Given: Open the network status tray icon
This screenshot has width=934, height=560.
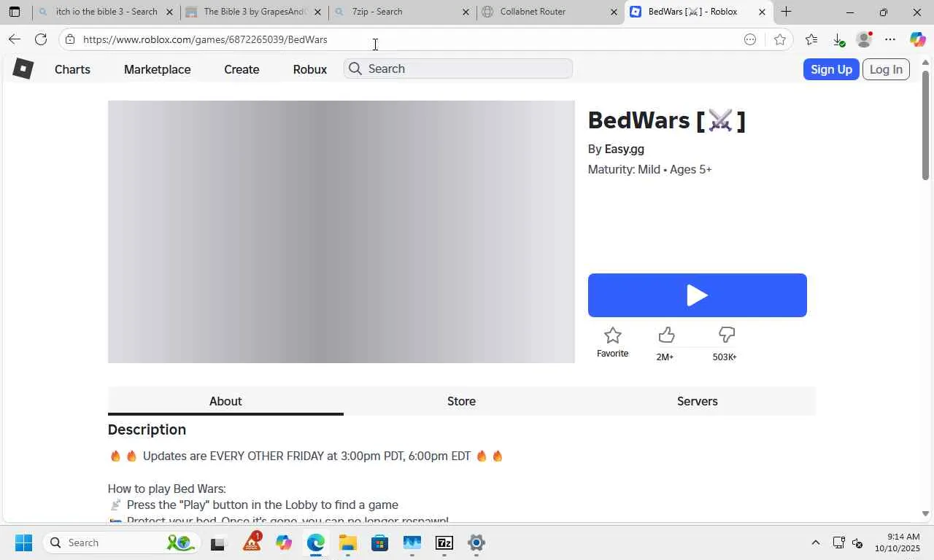Looking at the screenshot, I should [838, 542].
